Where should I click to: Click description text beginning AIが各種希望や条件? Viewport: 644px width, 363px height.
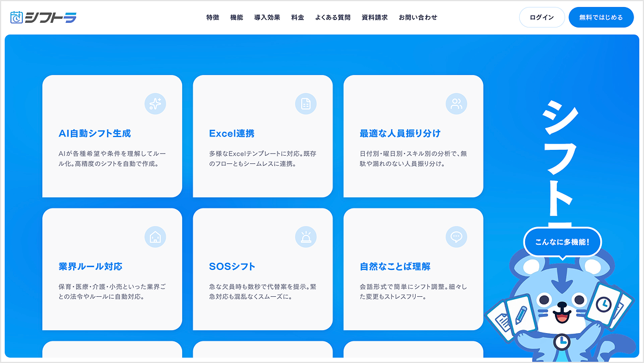tap(112, 159)
